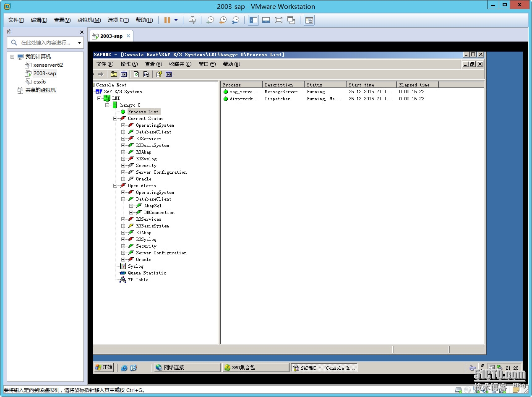Close the 2003-sap tab
This screenshot has height=397, width=532.
[128, 36]
